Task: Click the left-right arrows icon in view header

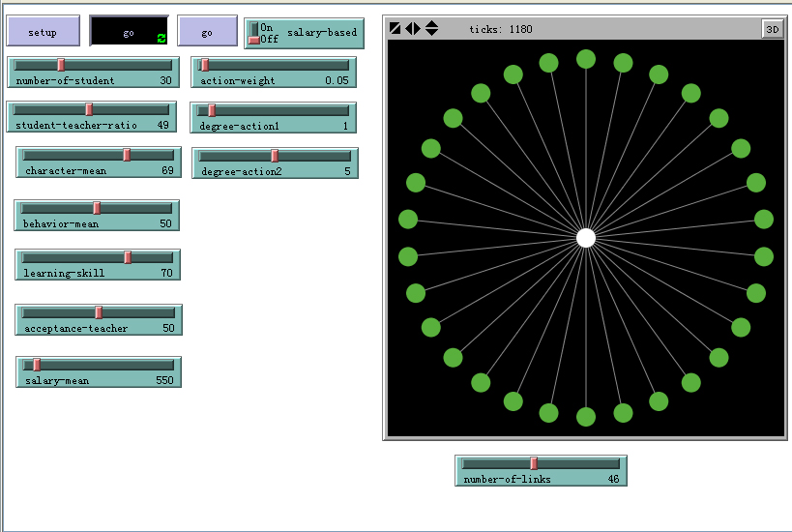Action: click(413, 29)
